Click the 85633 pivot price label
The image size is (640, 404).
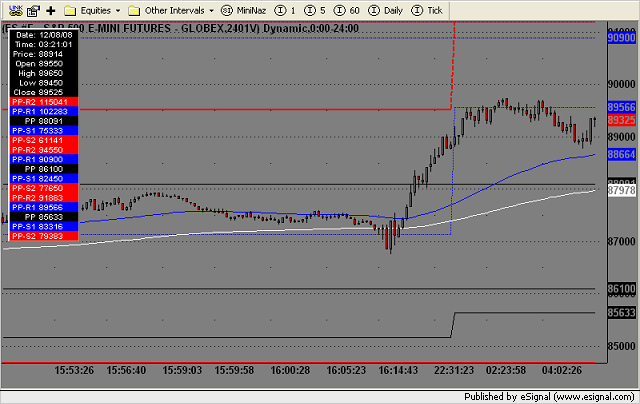click(x=622, y=313)
